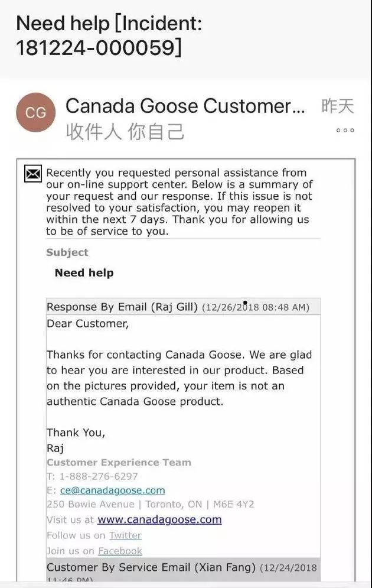The image size is (372, 588).
Task: Tap the Canada Goose Customer sender name
Action: coord(185,106)
